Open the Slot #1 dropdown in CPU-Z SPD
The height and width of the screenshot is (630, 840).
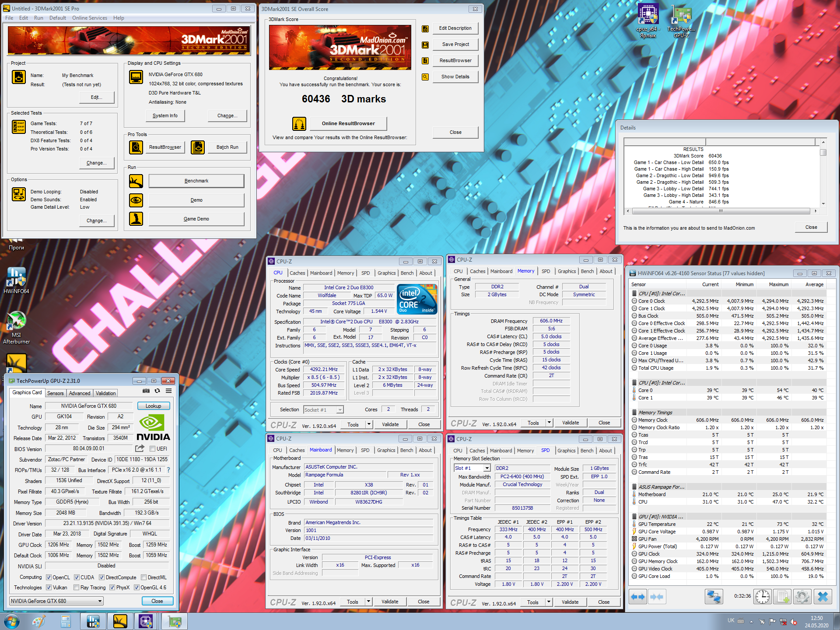(x=472, y=468)
